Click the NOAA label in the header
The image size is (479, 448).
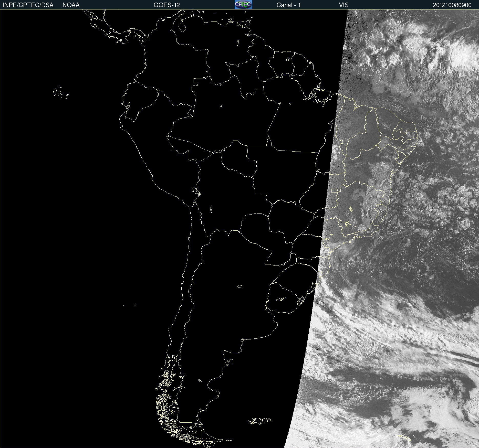pos(71,5)
